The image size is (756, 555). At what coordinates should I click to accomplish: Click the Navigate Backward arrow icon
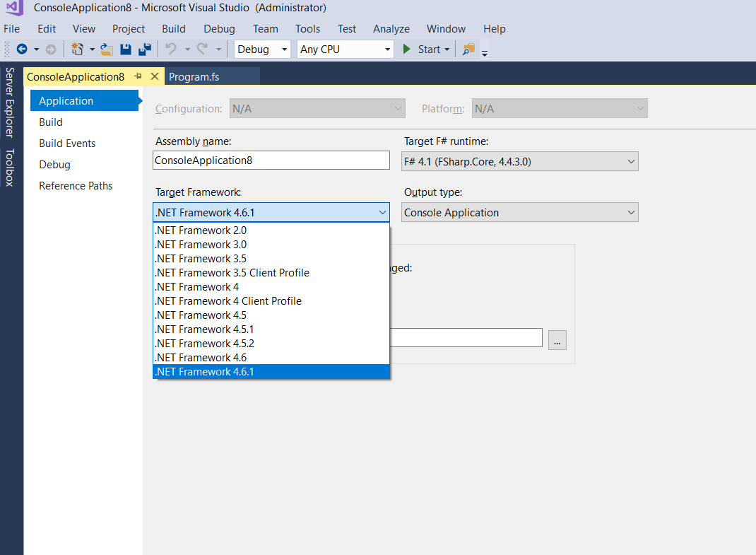click(x=23, y=49)
